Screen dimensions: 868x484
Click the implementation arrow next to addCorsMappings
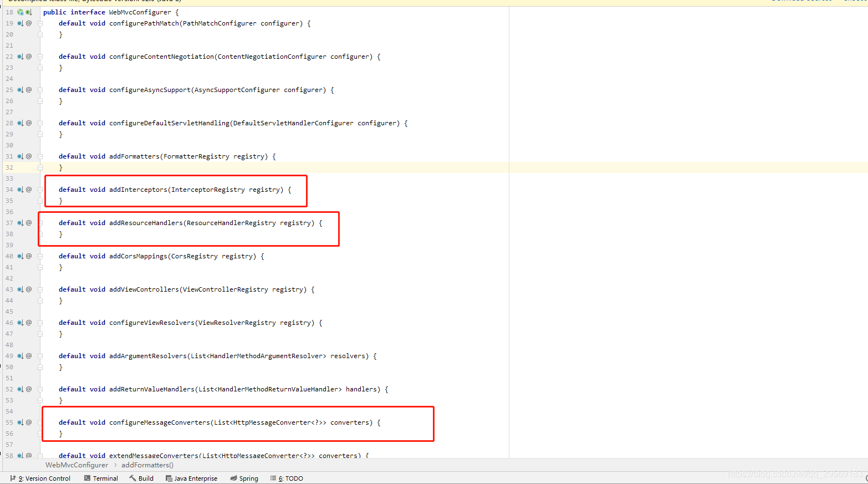click(21, 256)
